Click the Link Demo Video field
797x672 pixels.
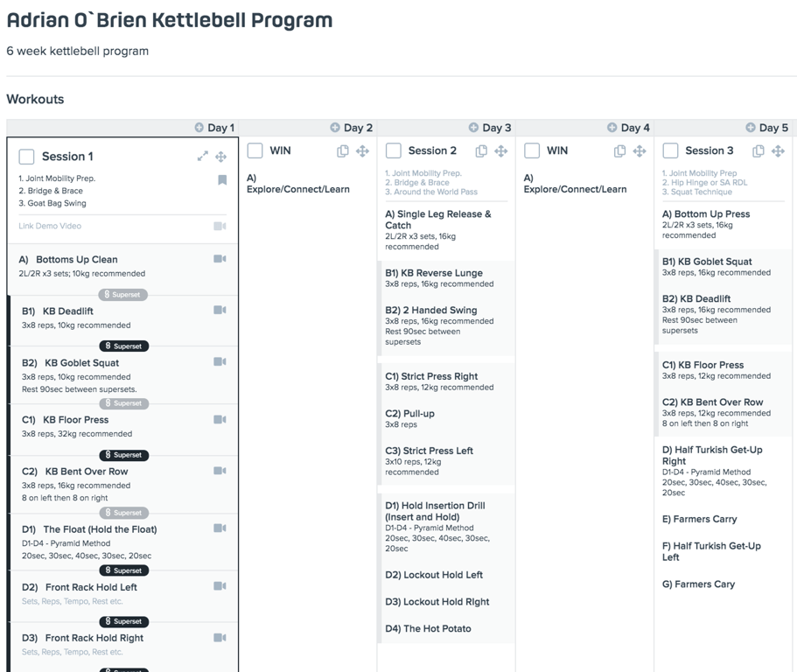(x=50, y=226)
